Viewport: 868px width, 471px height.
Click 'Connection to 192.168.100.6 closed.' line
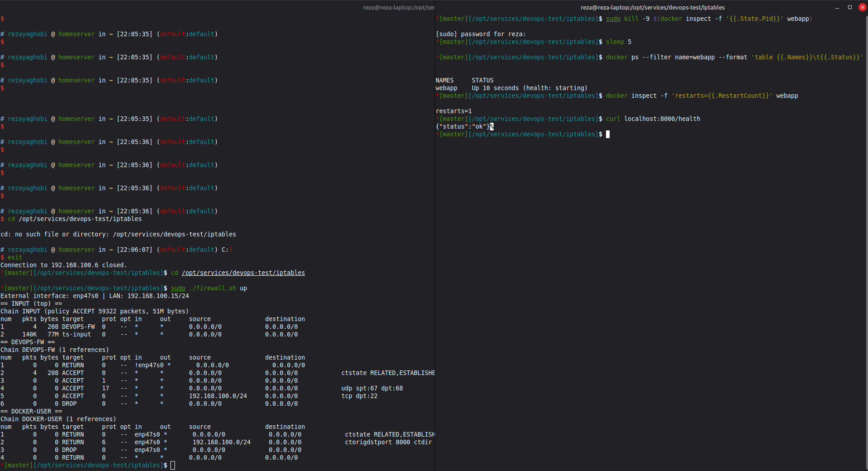63,265
